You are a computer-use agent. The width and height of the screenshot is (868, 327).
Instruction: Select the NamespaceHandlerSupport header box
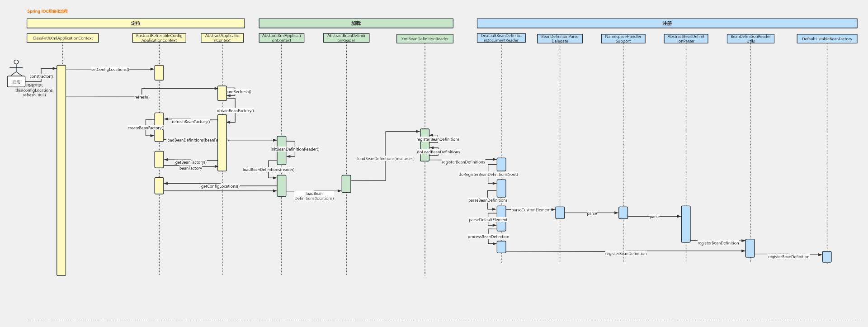(x=623, y=39)
